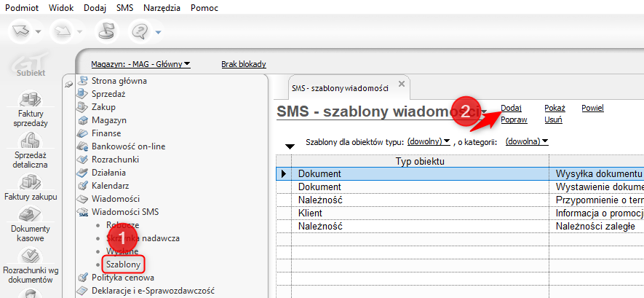Click the help speech-bubble toolbar icon

[x=139, y=31]
